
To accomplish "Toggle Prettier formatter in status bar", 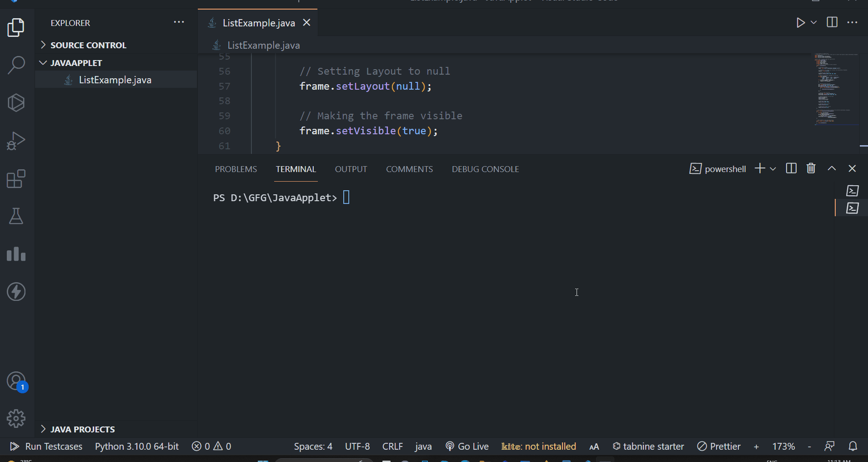I will point(719,447).
